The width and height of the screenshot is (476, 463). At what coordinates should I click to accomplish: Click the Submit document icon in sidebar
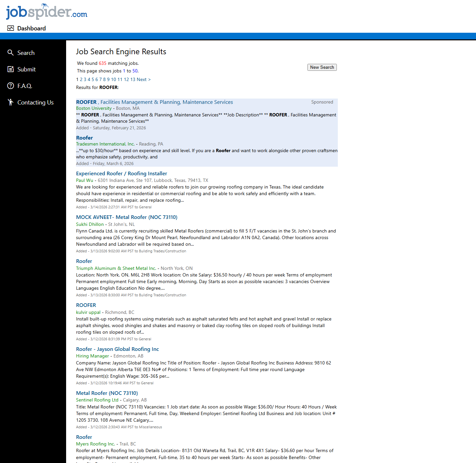[x=11, y=69]
